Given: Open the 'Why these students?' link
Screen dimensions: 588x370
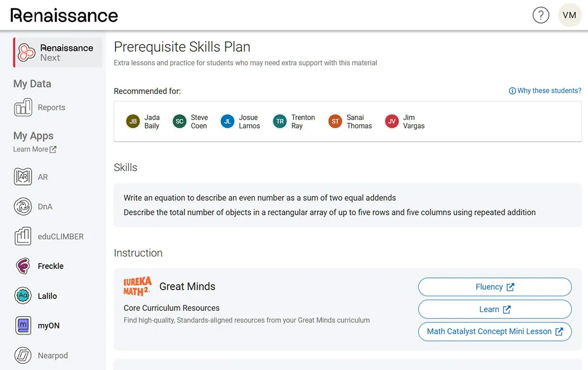Looking at the screenshot, I should point(544,90).
